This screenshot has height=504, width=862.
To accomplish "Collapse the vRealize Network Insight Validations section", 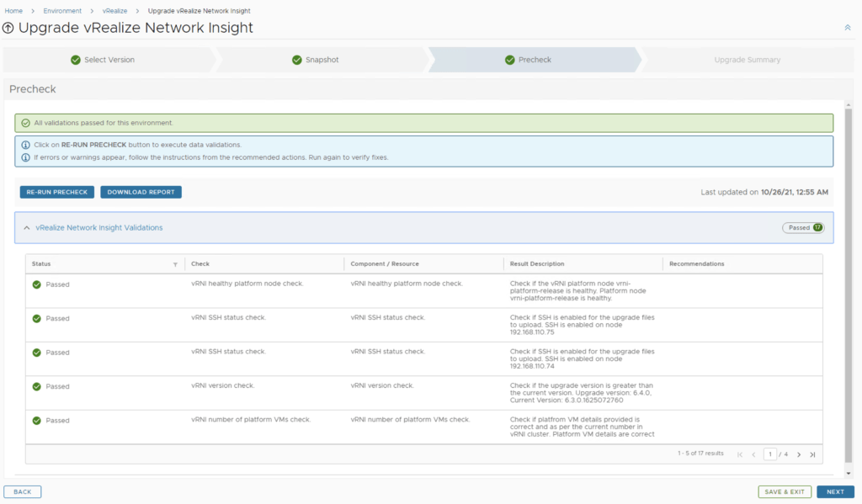I will 26,228.
